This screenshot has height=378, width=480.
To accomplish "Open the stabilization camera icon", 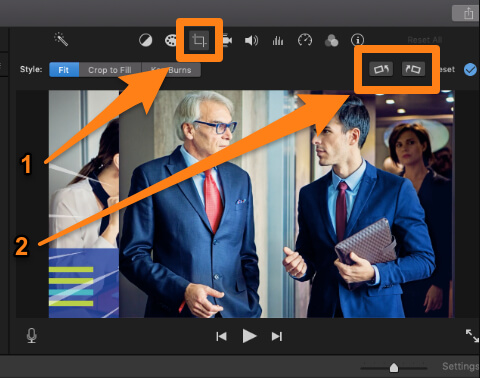I will (x=227, y=40).
